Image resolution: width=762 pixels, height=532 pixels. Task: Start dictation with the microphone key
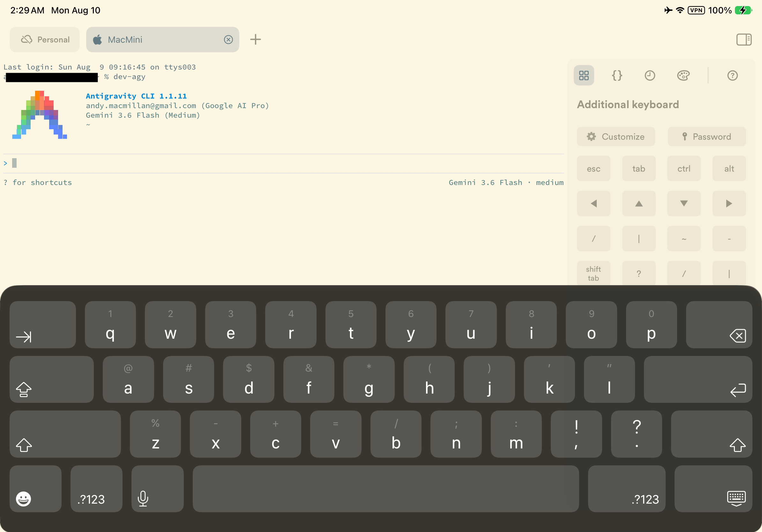click(157, 489)
